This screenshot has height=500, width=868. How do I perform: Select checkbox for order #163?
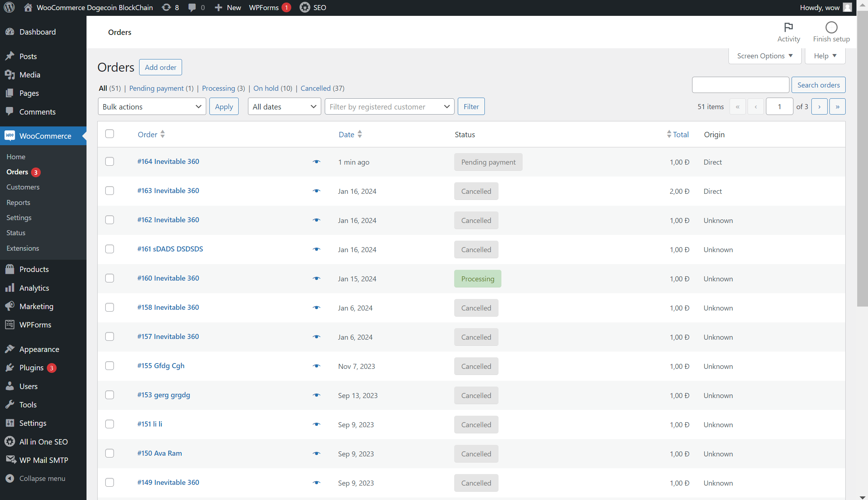point(110,191)
